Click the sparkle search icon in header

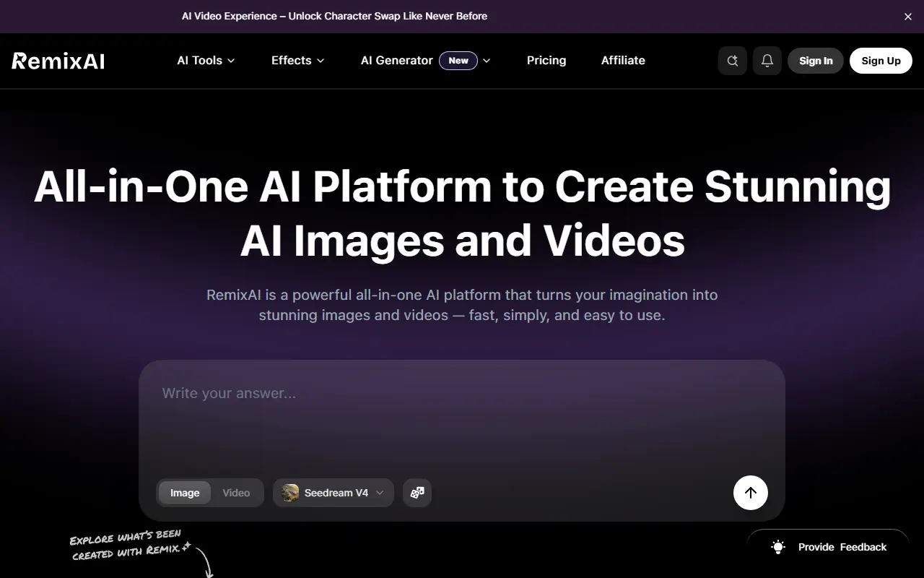pyautogui.click(x=733, y=61)
